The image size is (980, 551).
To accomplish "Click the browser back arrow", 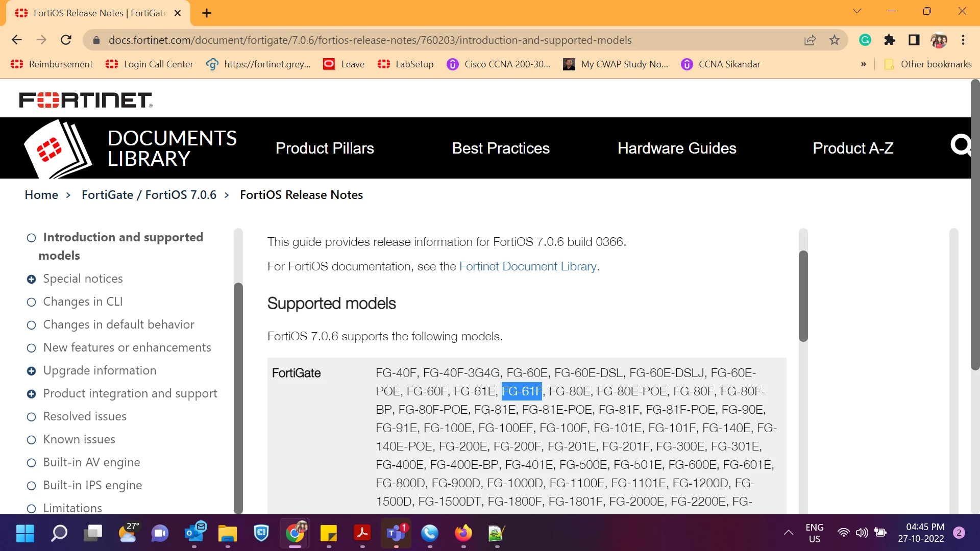I will click(x=17, y=40).
